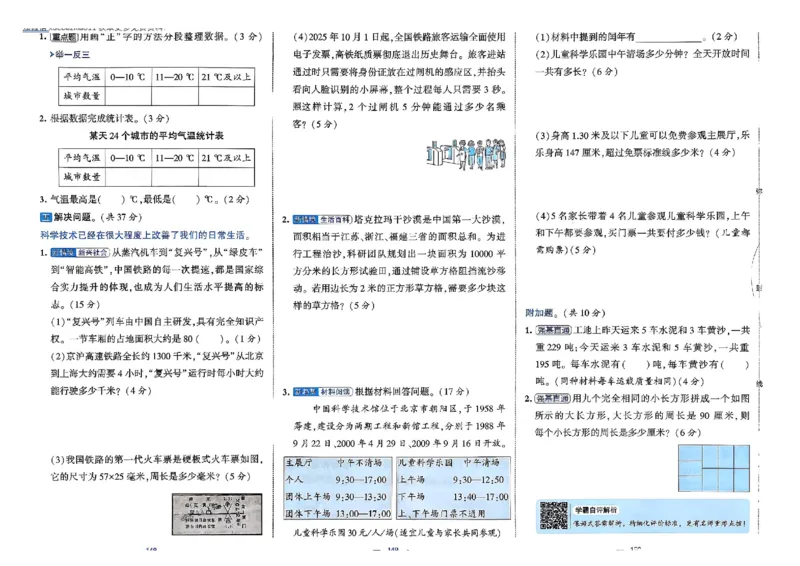
Task: Click the line "(2)儿童科学乐园中午清场多少分钟"
Action: (642, 54)
